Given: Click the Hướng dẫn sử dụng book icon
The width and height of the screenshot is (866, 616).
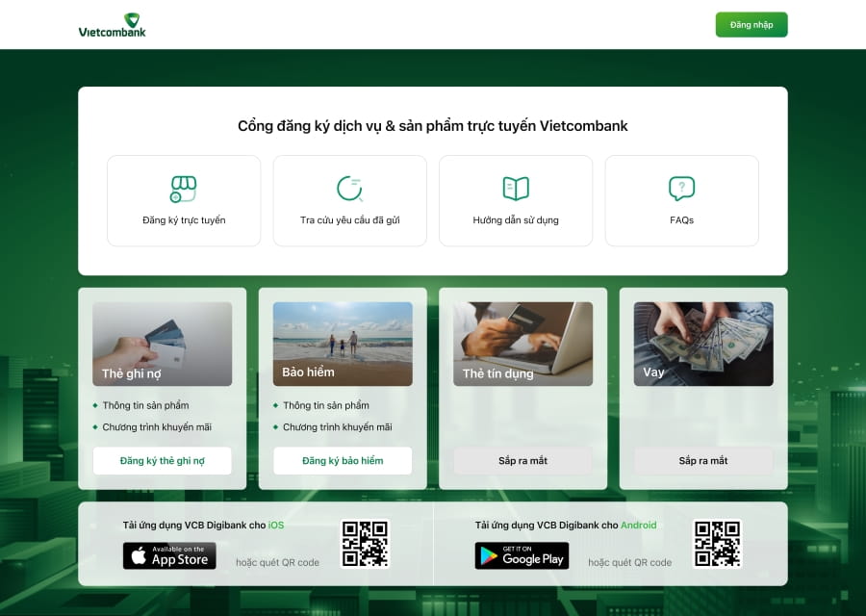Looking at the screenshot, I should point(516,189).
